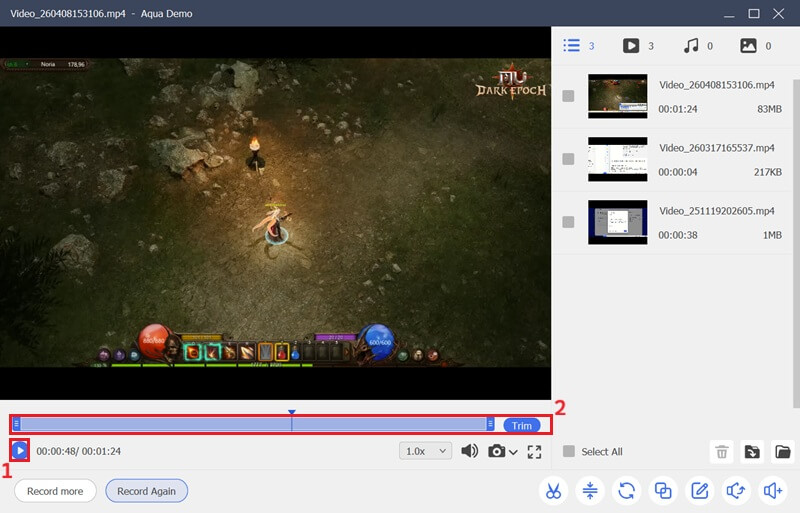Switch to the video files tab
This screenshot has width=800, height=513.
coord(638,45)
